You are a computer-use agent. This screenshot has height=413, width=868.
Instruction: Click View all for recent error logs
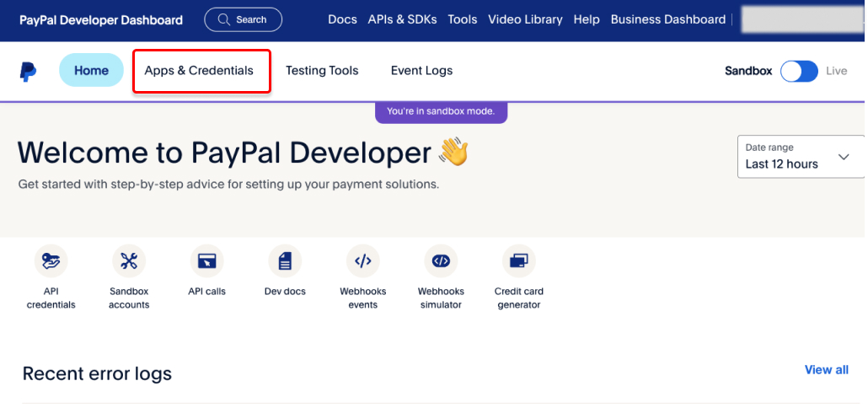(x=827, y=370)
